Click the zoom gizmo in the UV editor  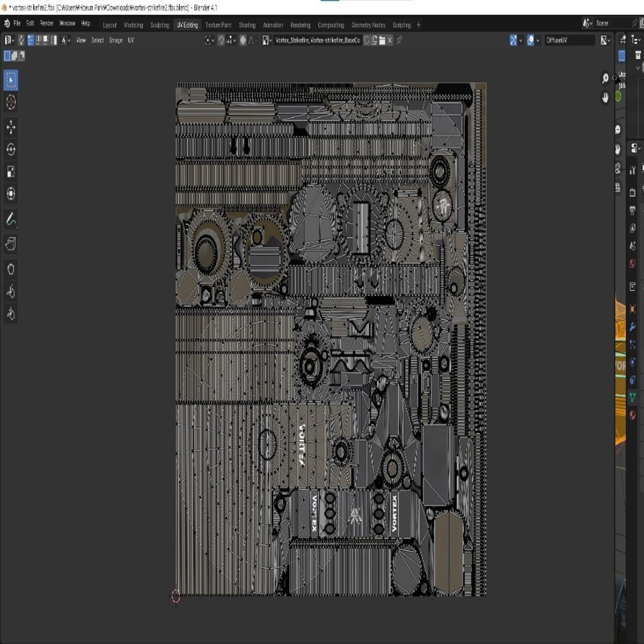coord(605,78)
